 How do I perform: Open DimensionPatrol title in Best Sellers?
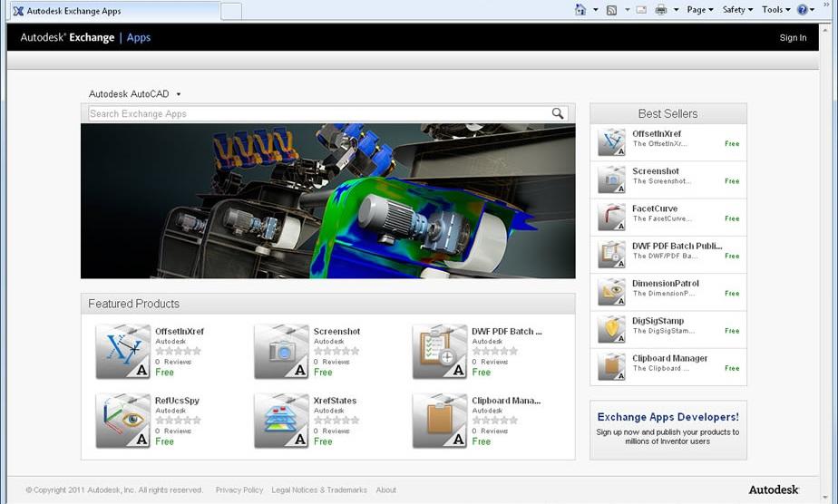(x=666, y=283)
